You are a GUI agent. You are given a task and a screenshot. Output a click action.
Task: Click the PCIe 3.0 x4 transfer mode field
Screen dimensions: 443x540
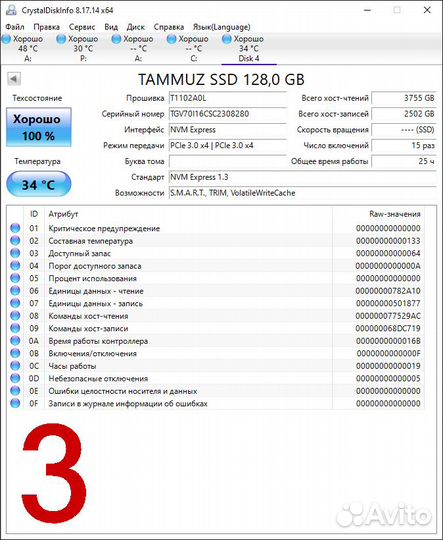click(x=228, y=146)
